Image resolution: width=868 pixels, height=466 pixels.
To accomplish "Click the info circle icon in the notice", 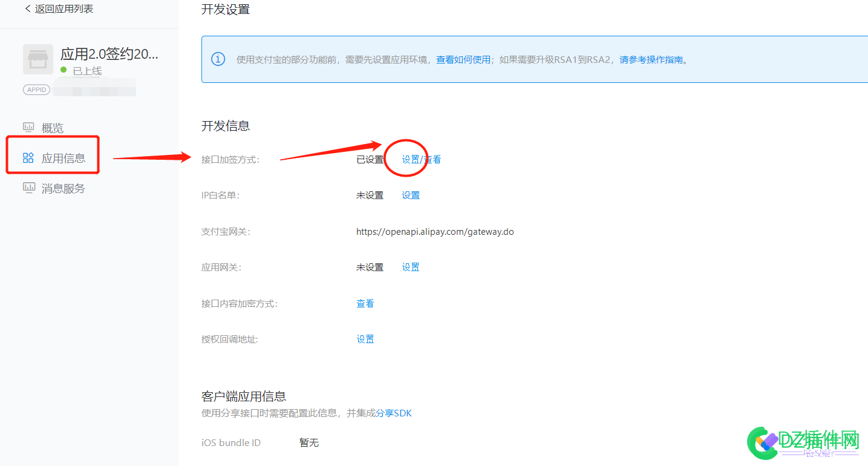I will click(x=218, y=59).
